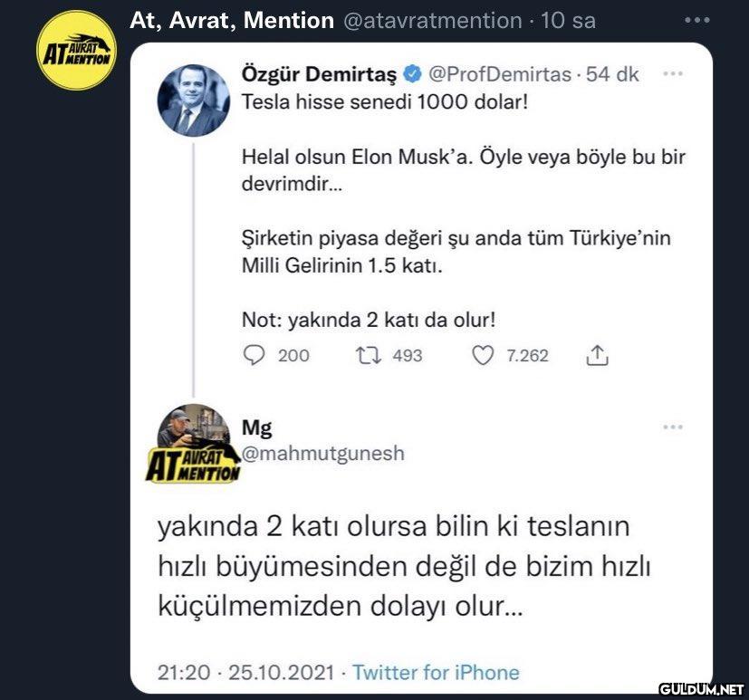Open the @atavratmention handle

pos(433,20)
